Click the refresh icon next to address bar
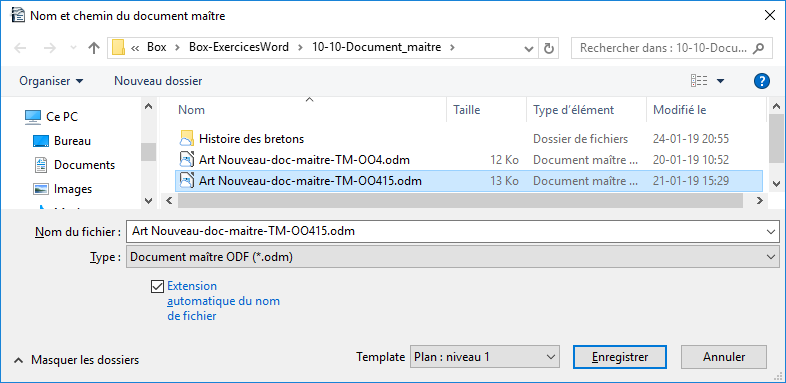This screenshot has height=383, width=786. tap(549, 48)
